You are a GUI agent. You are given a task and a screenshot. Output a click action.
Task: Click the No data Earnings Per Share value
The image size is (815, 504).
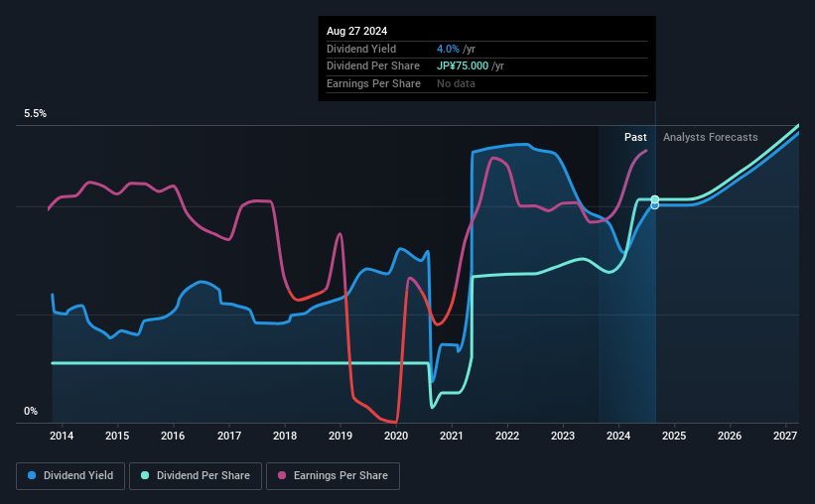pyautogui.click(x=456, y=83)
